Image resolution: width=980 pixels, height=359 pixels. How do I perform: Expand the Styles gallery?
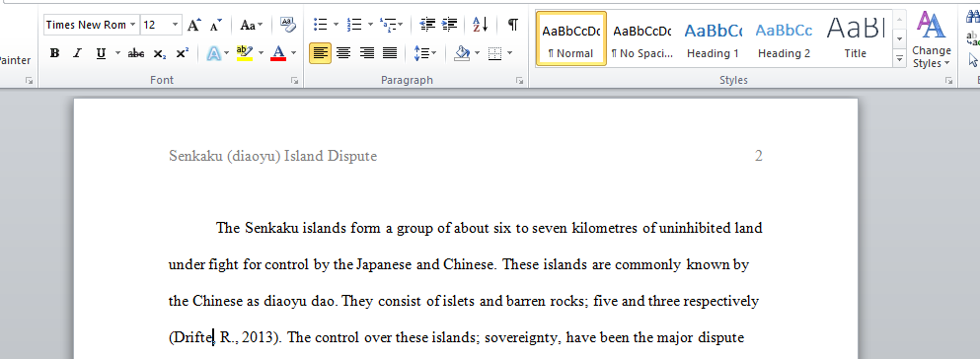click(899, 59)
